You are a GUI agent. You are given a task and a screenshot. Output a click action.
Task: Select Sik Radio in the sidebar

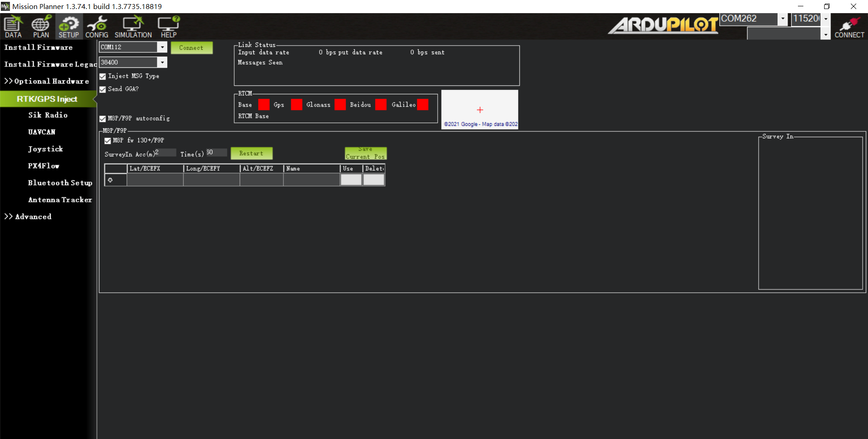48,115
